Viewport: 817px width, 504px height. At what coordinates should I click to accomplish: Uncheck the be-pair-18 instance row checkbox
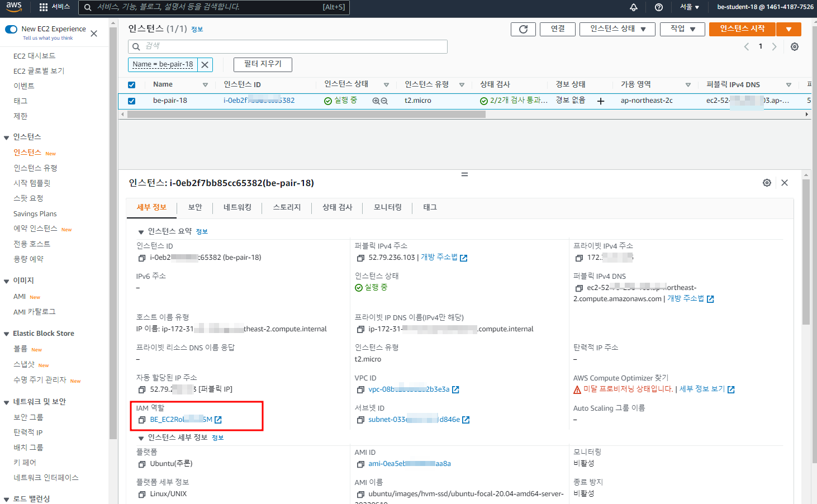point(131,101)
